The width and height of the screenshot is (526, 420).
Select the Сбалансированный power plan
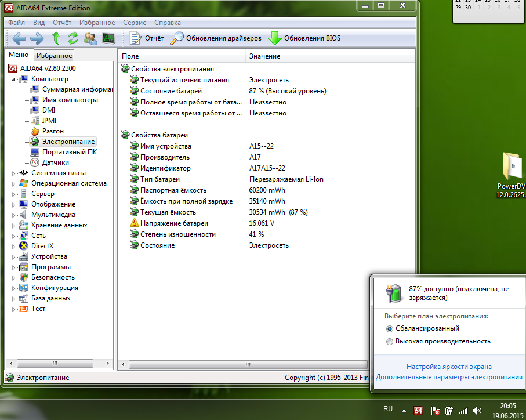[389, 328]
